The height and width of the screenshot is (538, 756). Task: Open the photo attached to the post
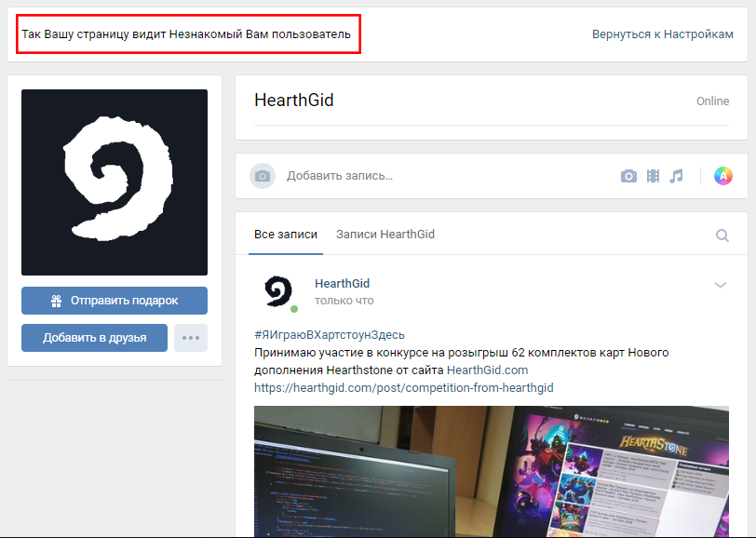tap(492, 472)
